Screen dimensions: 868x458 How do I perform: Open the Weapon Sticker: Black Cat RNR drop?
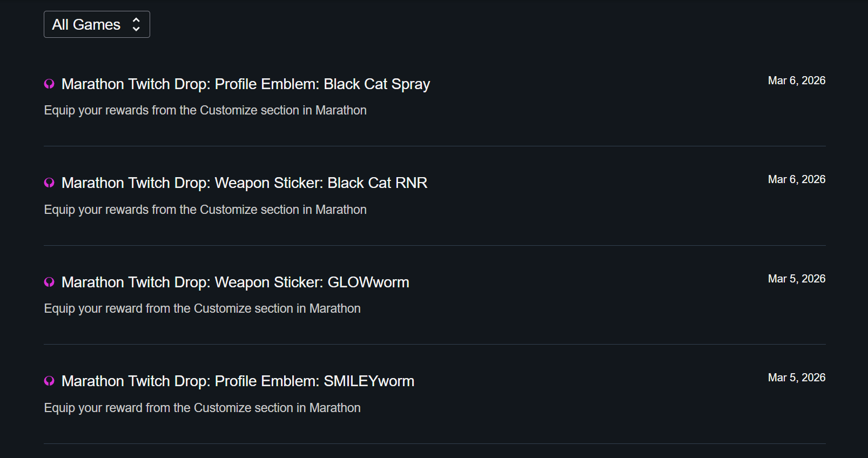coord(244,183)
